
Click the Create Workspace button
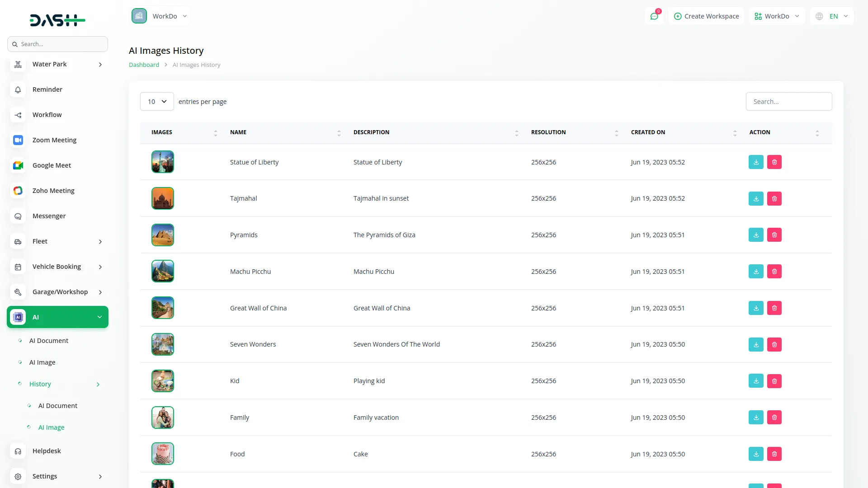pos(706,16)
